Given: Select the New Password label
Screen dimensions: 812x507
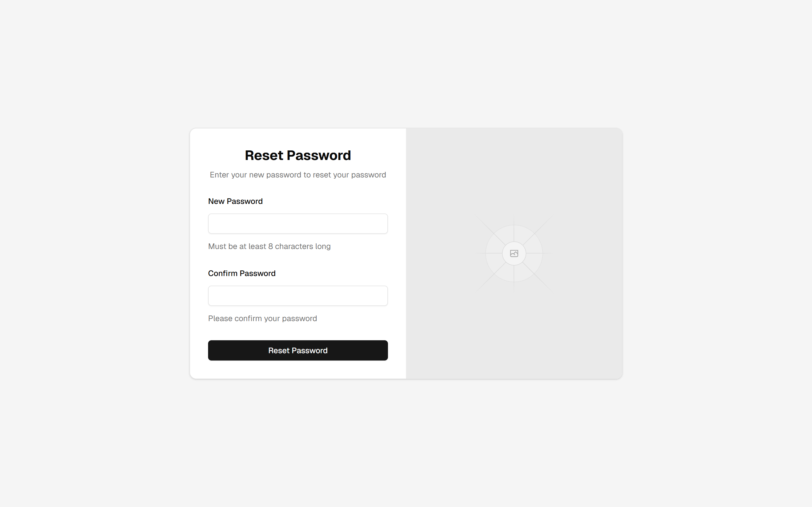Looking at the screenshot, I should [x=235, y=201].
